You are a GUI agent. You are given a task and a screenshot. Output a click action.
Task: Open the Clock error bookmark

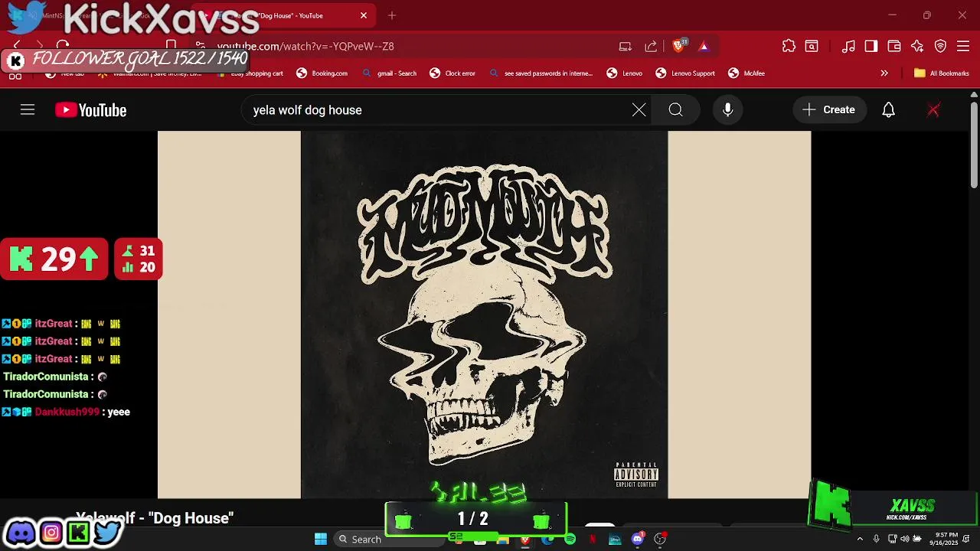click(453, 73)
